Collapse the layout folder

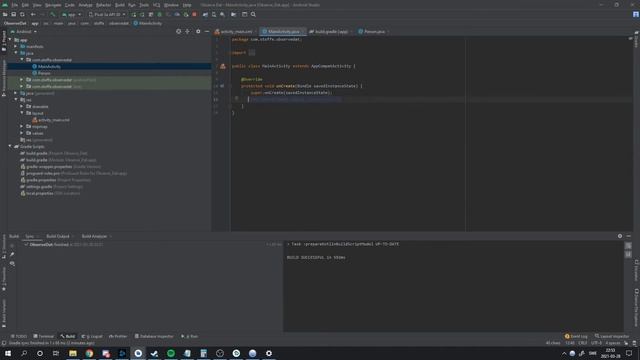22,113
